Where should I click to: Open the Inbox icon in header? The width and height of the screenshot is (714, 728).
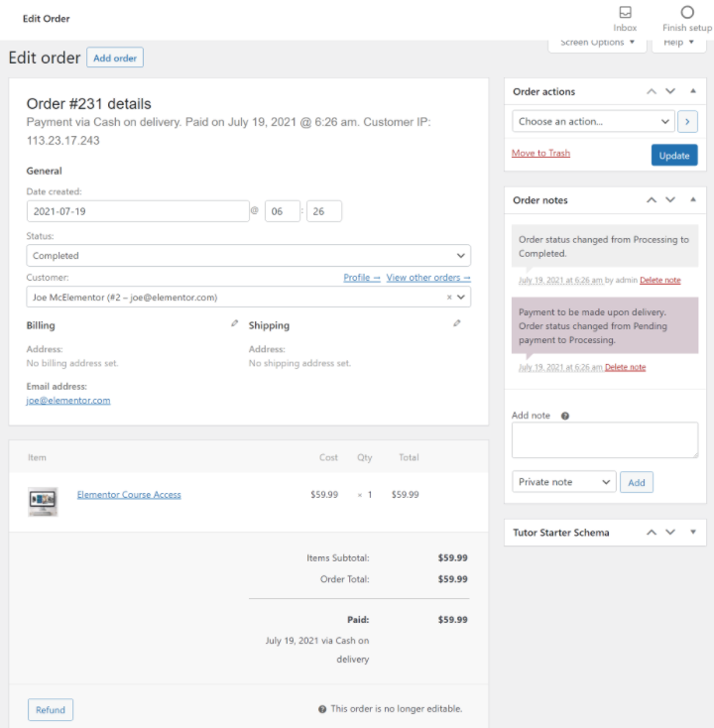click(x=625, y=13)
